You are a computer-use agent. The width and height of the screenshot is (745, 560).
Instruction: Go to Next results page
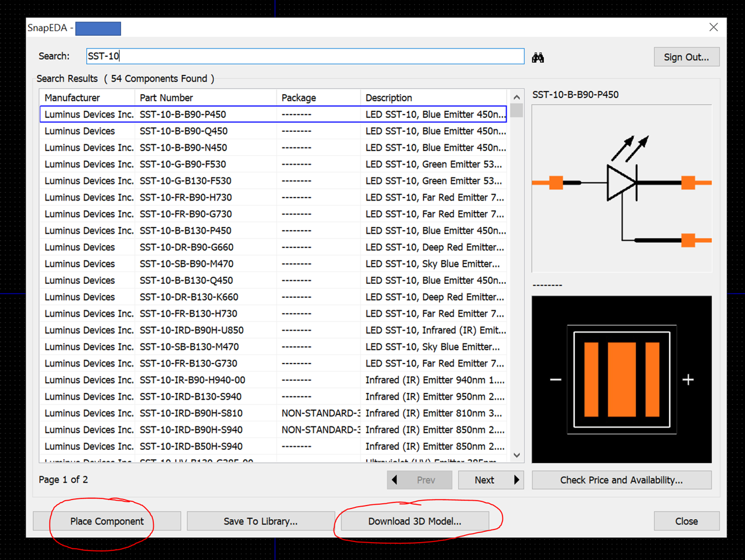coord(491,480)
